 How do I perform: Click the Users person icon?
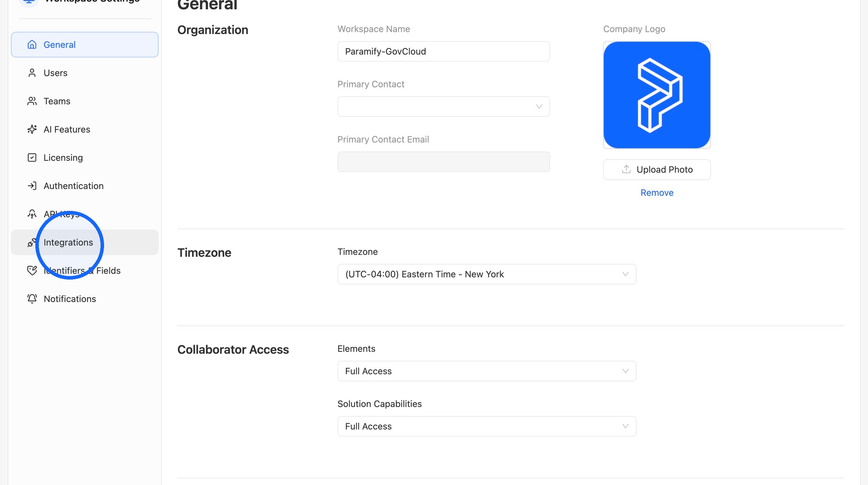32,73
